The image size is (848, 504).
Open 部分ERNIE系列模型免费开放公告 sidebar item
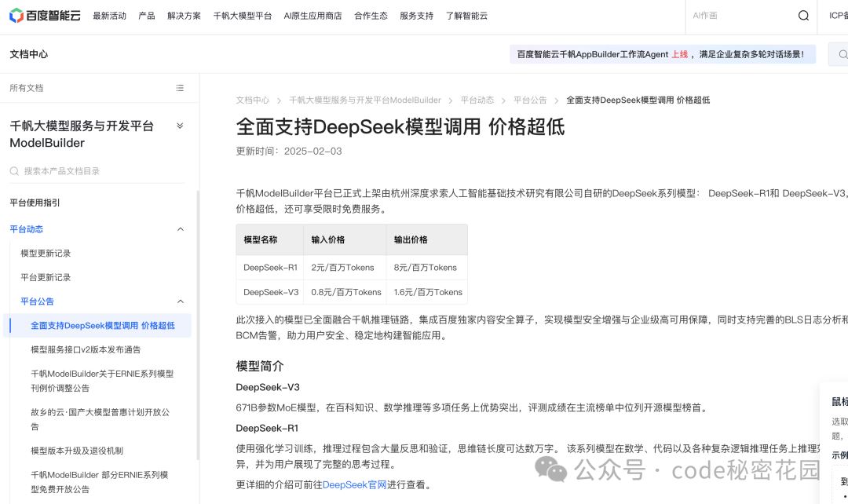(100, 482)
